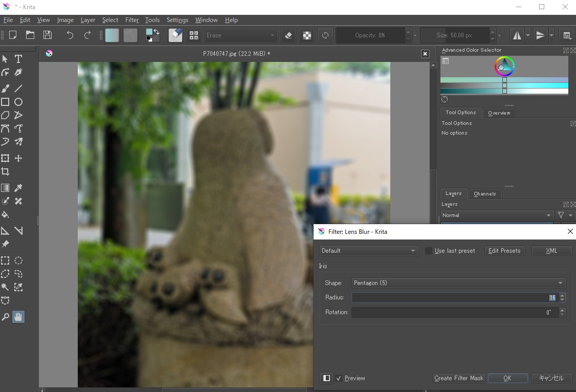Adjust the brush Size slider

point(455,35)
